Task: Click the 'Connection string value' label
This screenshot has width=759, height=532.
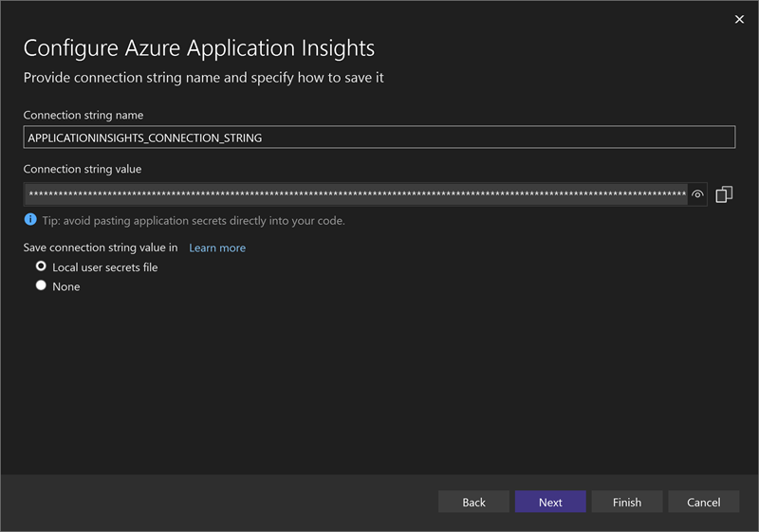Action: tap(83, 169)
